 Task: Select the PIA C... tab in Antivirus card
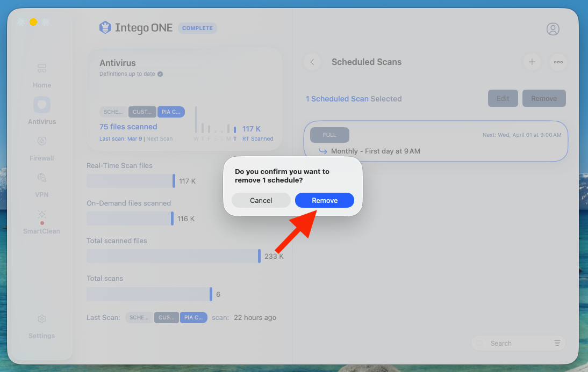pos(171,112)
